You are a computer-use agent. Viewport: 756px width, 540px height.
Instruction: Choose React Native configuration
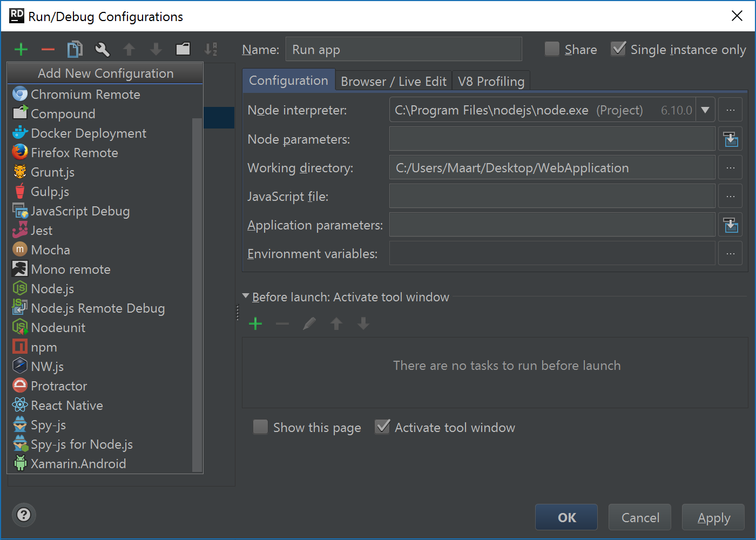(x=100, y=406)
